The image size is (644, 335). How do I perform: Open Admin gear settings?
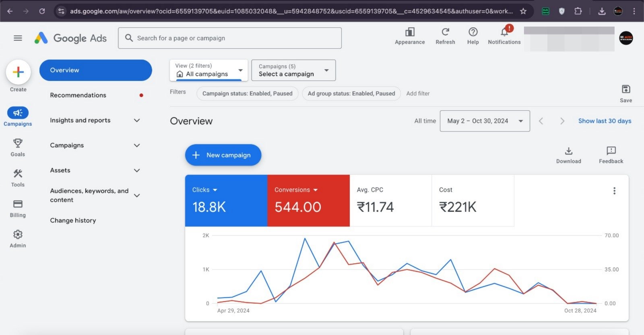(18, 235)
